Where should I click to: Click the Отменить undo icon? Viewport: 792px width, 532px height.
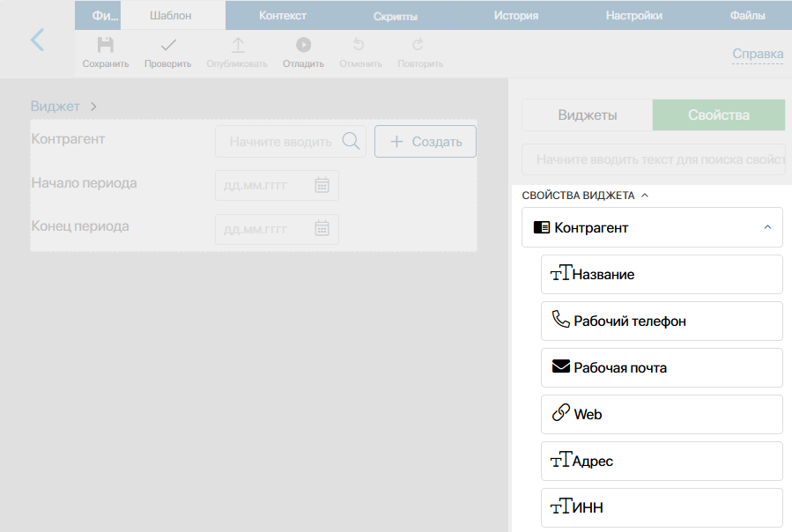coord(359,44)
